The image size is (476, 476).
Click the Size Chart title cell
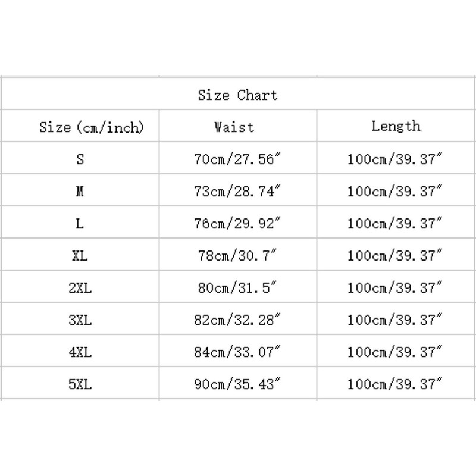tap(238, 94)
